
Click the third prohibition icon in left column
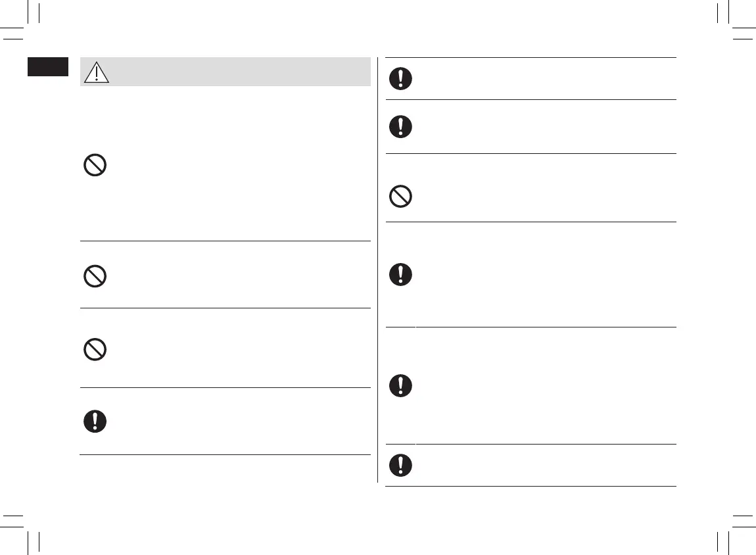point(95,350)
